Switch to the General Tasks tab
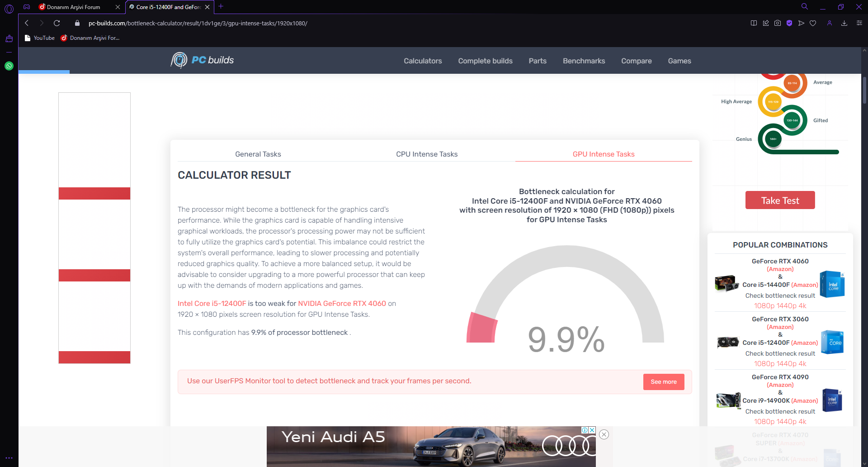 [258, 154]
